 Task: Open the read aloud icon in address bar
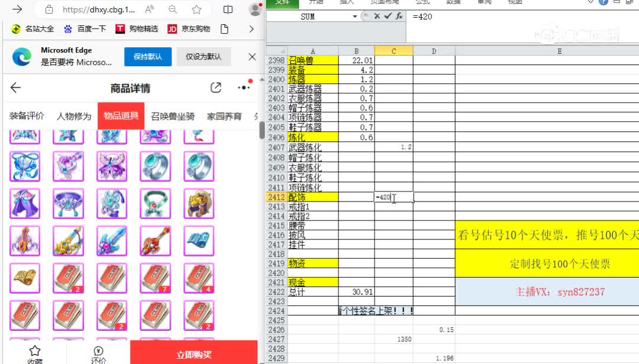pyautogui.click(x=149, y=9)
